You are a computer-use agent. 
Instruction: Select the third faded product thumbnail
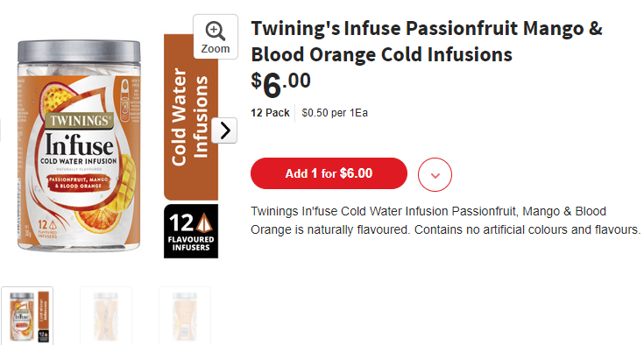click(185, 316)
